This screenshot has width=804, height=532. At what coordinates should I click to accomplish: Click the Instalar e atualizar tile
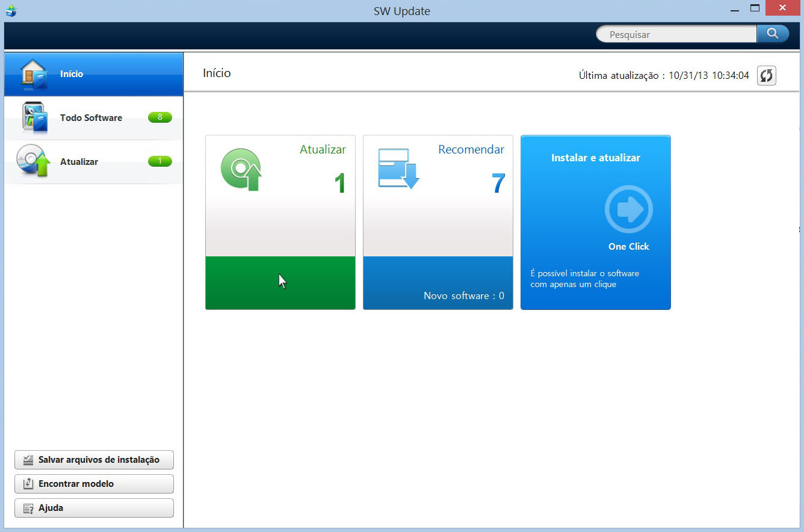coord(596,223)
